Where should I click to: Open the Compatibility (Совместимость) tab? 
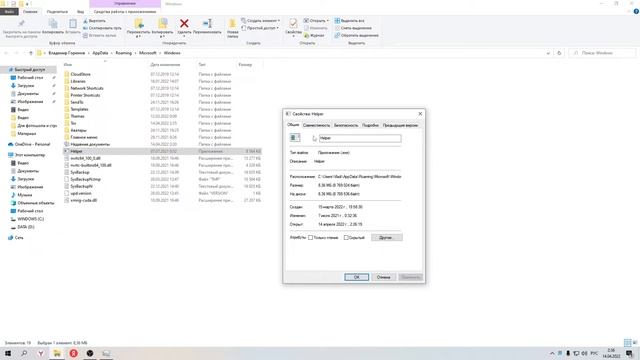point(316,125)
